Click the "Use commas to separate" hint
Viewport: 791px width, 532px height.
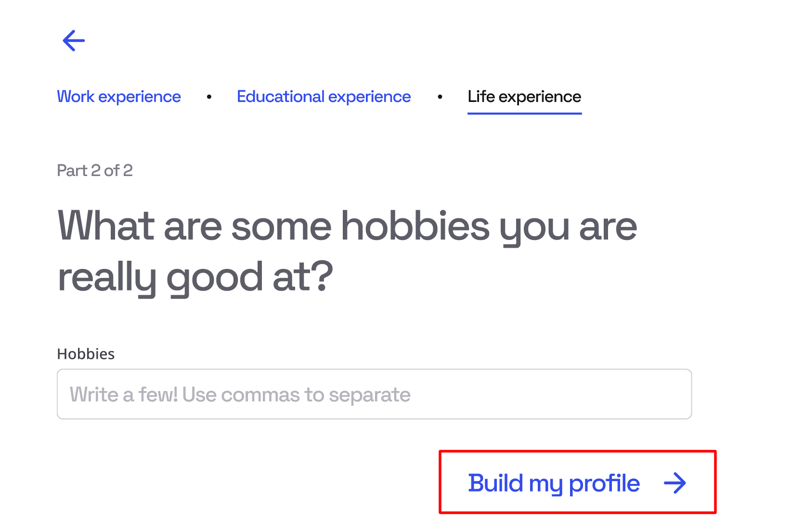point(297,395)
